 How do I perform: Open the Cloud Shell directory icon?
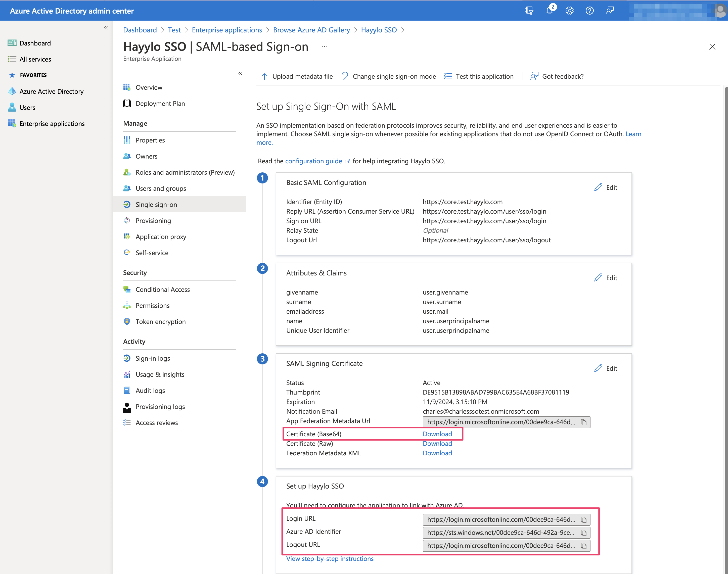click(x=529, y=10)
